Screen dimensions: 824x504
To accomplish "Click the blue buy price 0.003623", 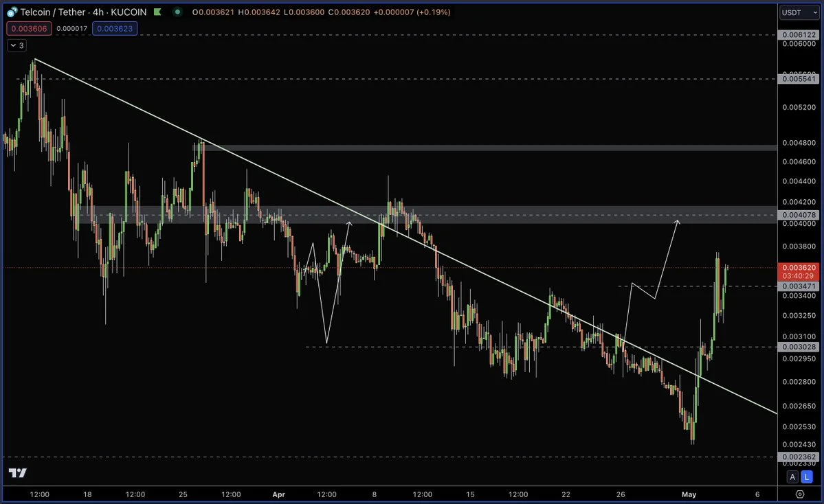I will tap(115, 28).
